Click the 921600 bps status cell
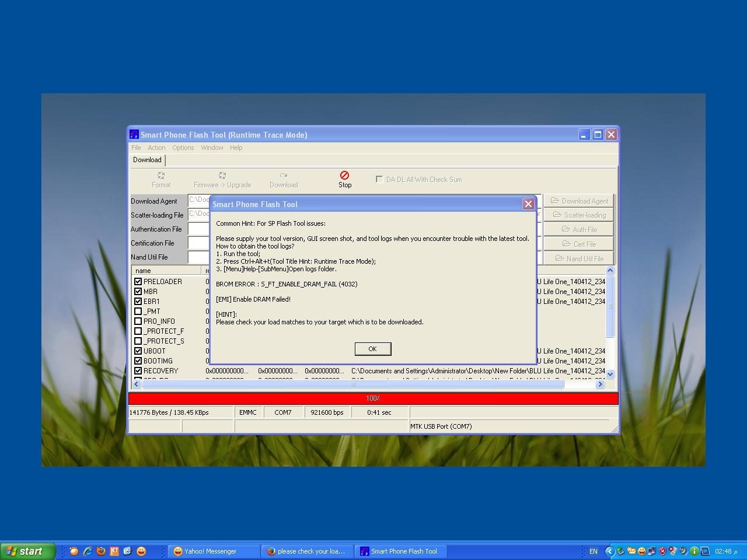 pos(327,412)
